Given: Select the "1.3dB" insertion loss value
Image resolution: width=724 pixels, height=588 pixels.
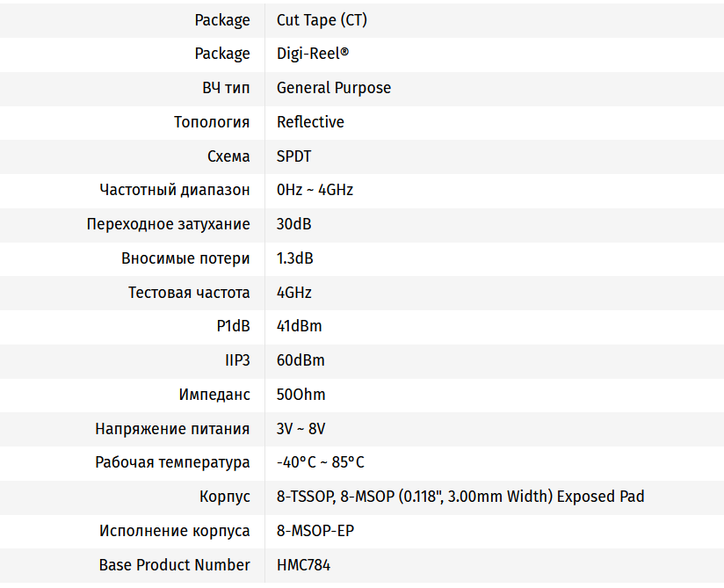Looking at the screenshot, I should pyautogui.click(x=295, y=258).
